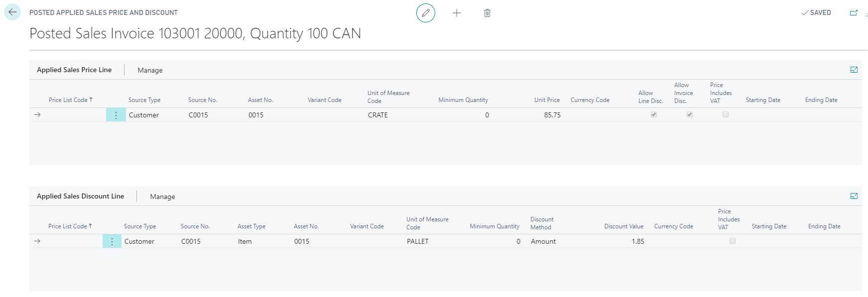Click the plus icon to create new

tap(457, 13)
